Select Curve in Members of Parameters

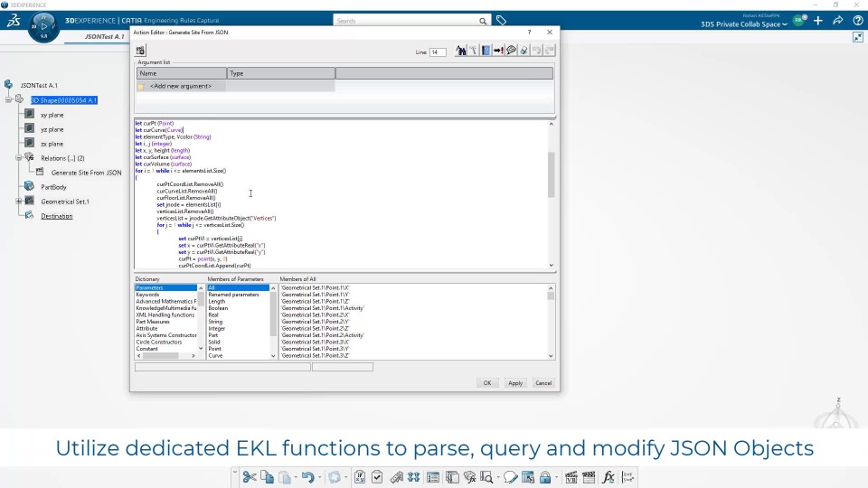[215, 355]
